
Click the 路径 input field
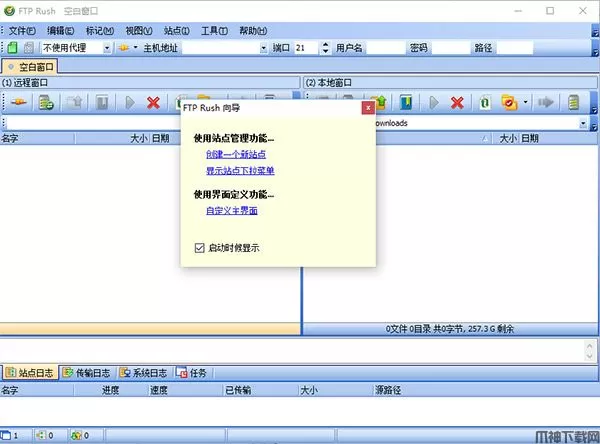(514, 48)
